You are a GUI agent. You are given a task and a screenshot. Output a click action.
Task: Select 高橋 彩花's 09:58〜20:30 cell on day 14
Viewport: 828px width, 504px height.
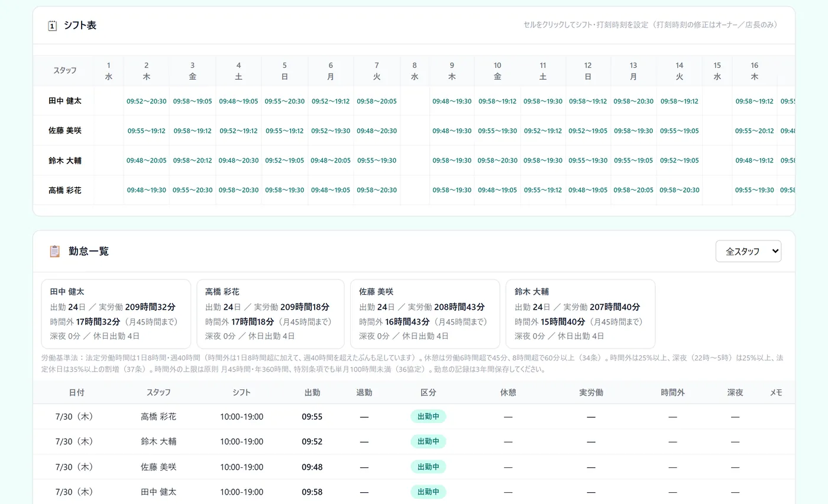click(x=680, y=190)
